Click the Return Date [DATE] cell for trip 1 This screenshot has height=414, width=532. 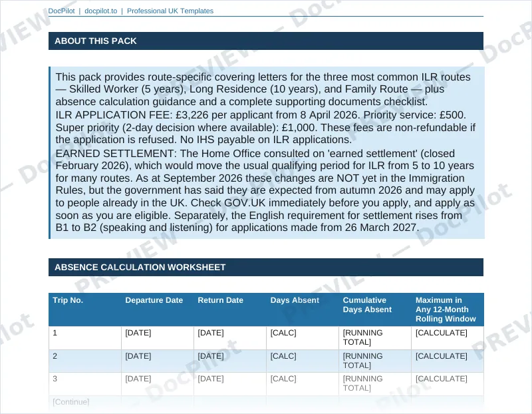230,338
